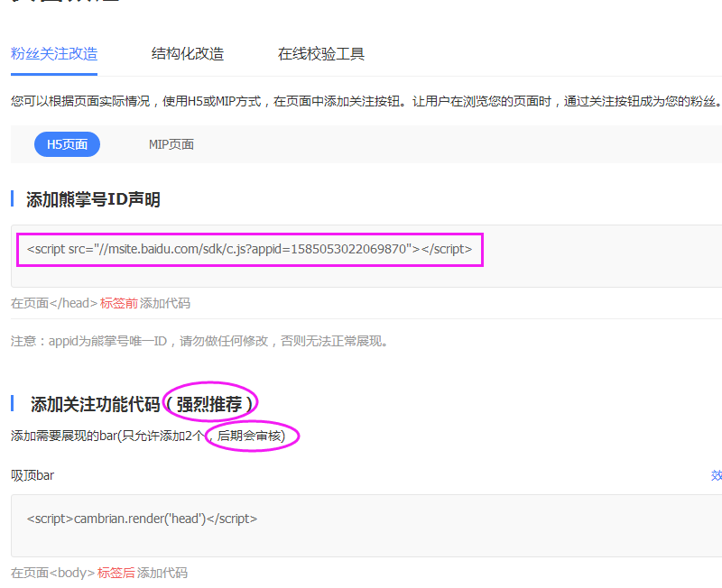This screenshot has width=722, height=588.
Task: Select the 粉丝关注改造 tab
Action: click(54, 54)
